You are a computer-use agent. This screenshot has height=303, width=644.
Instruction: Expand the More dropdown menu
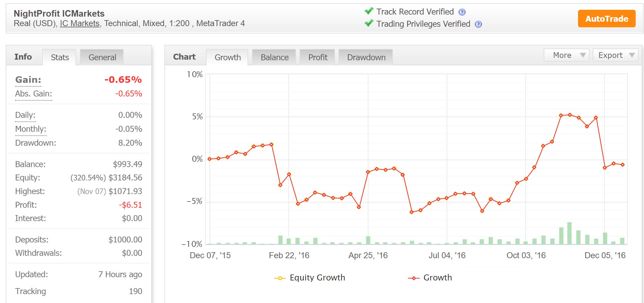pos(566,55)
